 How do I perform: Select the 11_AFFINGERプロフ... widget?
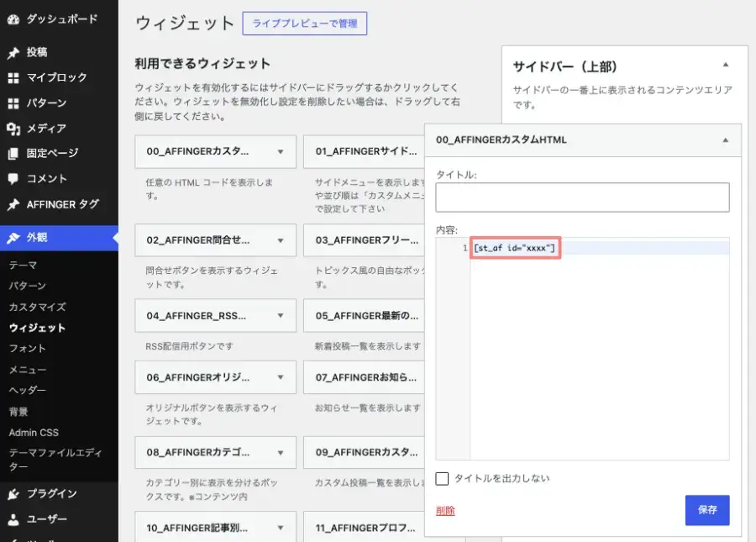[365, 528]
